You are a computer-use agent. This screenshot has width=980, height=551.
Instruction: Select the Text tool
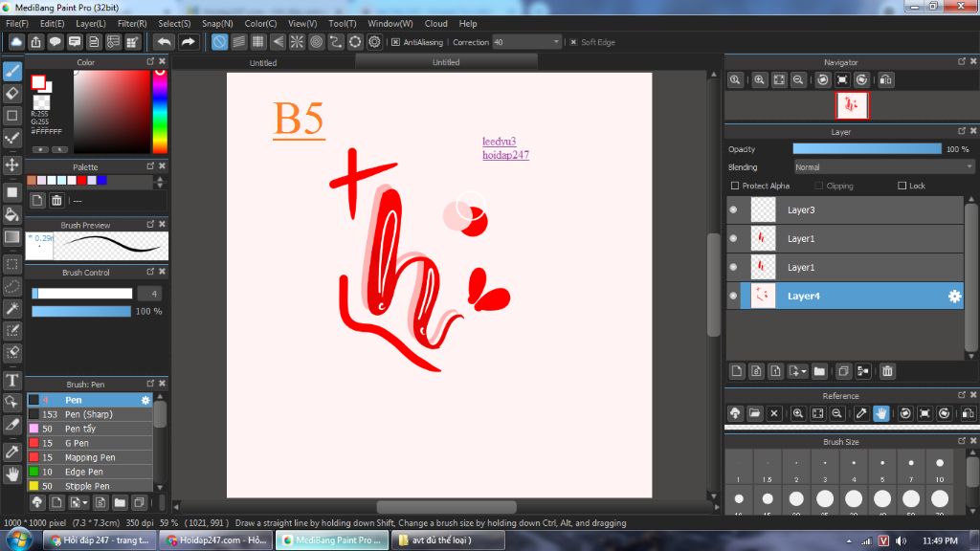[x=11, y=381]
